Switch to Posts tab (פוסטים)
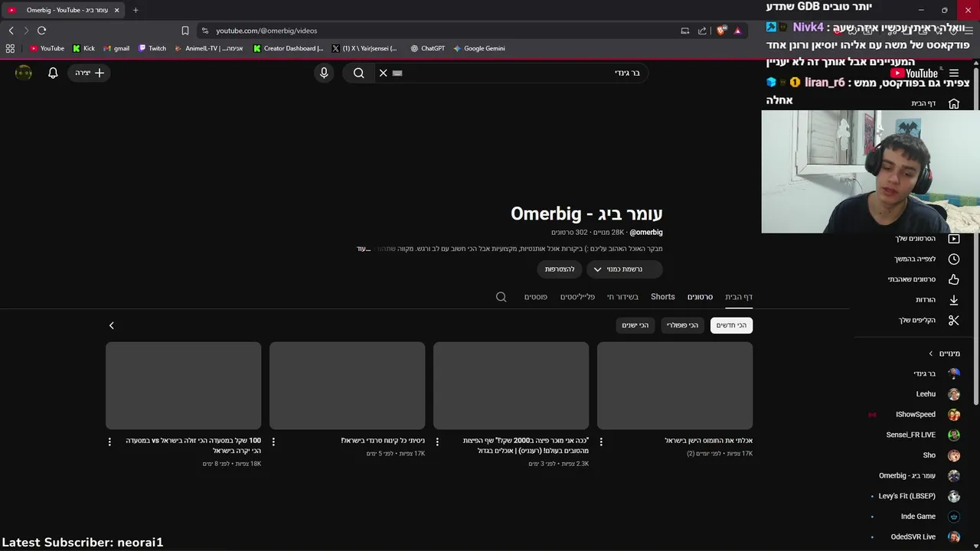Screen dimensions: 980x551 click(x=535, y=297)
